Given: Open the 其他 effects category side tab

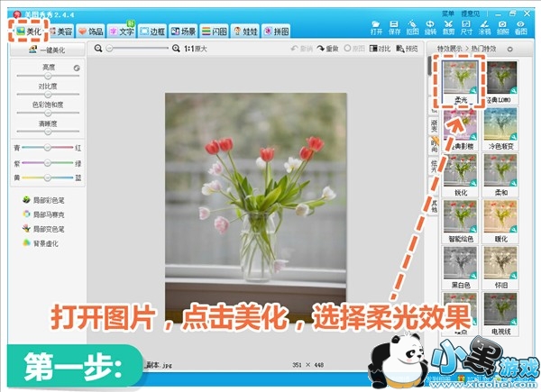Looking at the screenshot, I should pos(434,205).
